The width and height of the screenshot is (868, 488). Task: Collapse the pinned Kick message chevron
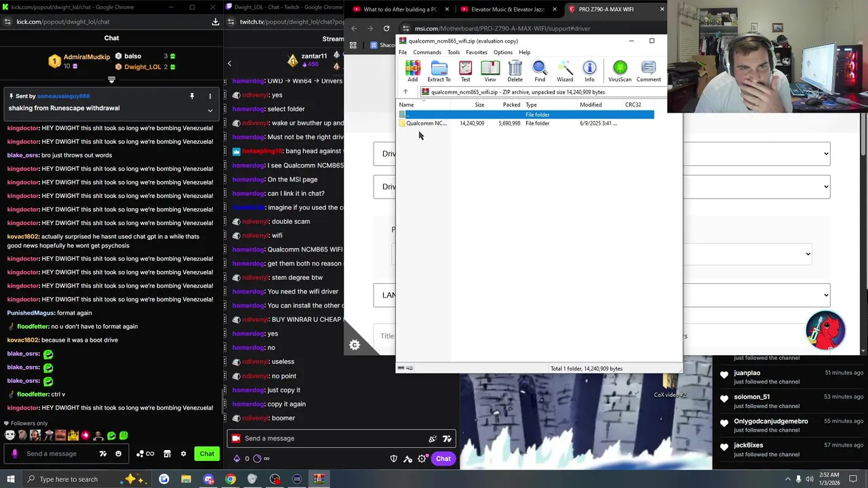tap(210, 110)
